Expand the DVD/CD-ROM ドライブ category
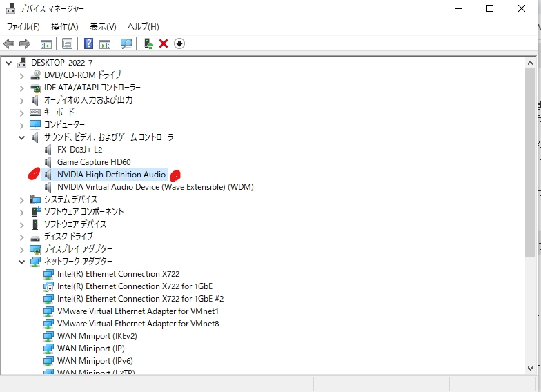This screenshot has height=392, width=541. pos(22,76)
